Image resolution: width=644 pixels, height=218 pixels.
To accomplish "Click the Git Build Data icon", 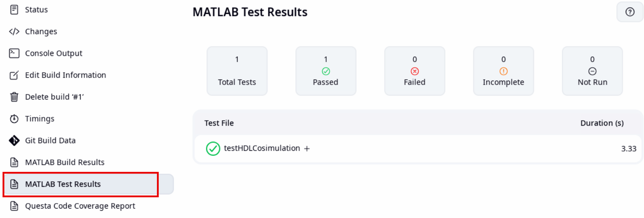I will click(14, 140).
